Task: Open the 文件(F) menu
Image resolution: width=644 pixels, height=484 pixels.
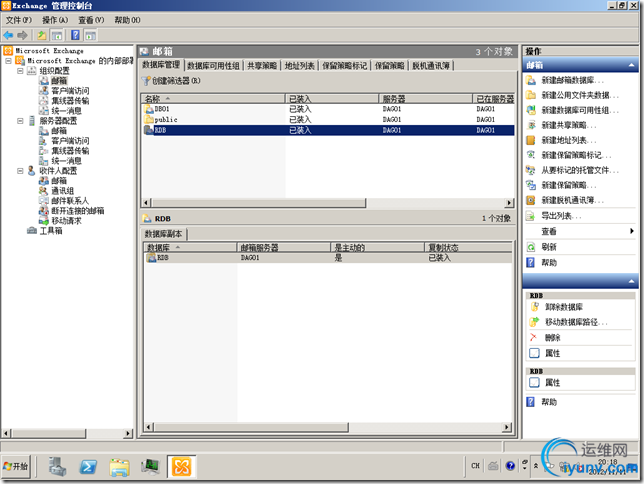Action: point(18,20)
